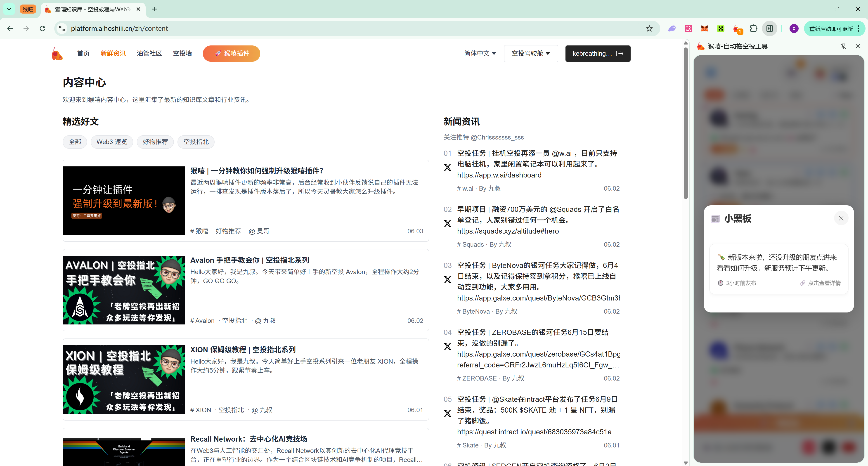
Task: Click the 猴嘻 tab group label
Action: click(28, 9)
